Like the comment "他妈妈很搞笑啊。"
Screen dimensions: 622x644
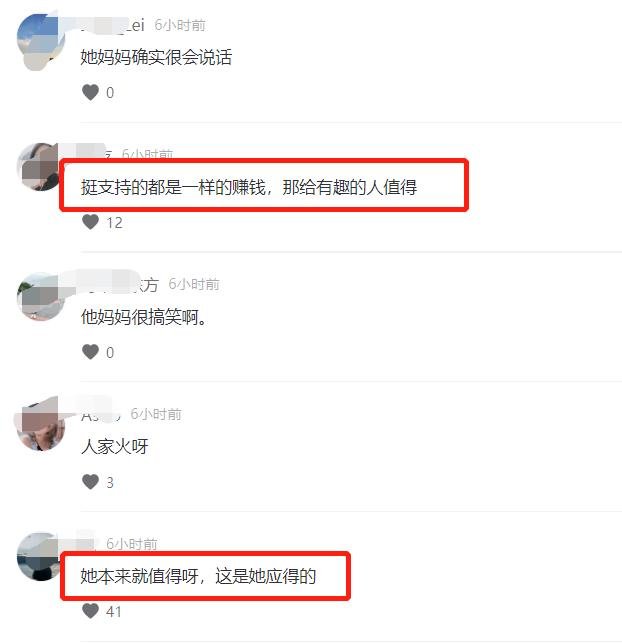(90, 352)
